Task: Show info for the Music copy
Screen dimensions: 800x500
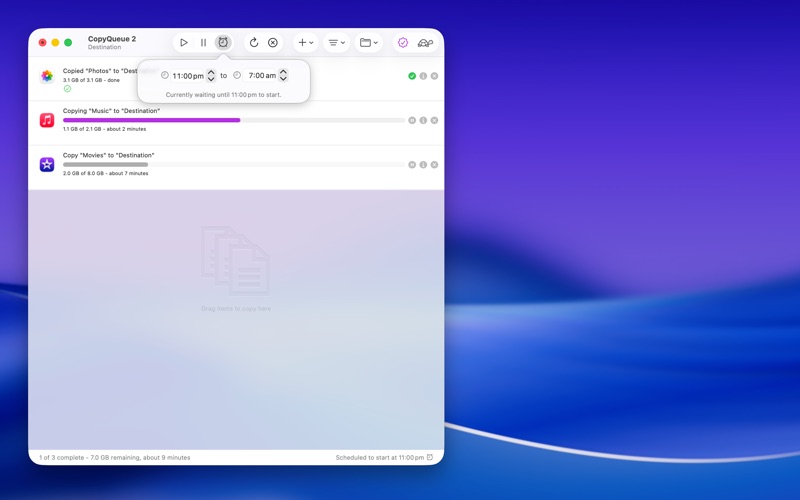Action: (x=423, y=120)
